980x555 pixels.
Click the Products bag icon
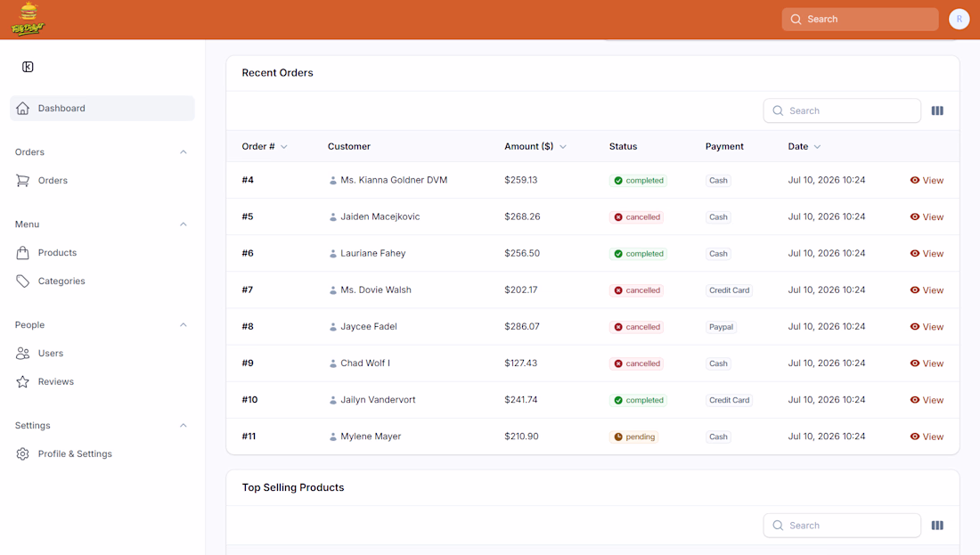coord(22,252)
